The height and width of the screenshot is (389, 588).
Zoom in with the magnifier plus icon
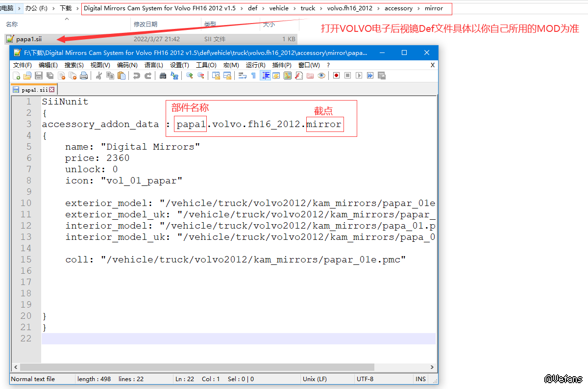(x=190, y=76)
